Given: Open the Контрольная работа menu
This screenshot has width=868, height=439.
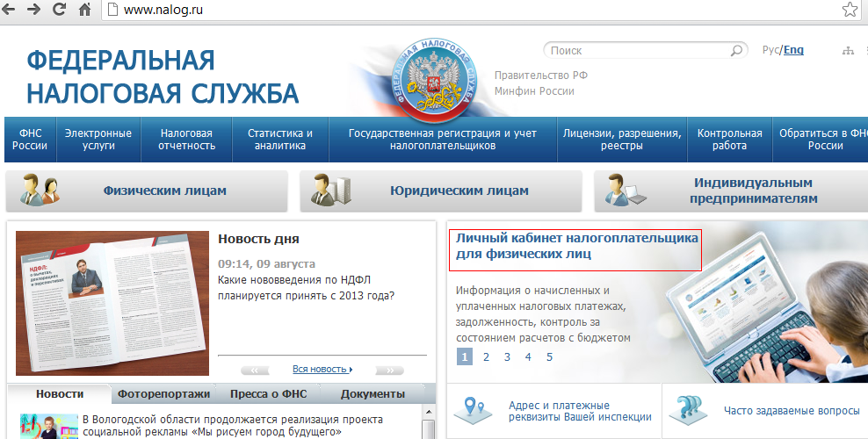Looking at the screenshot, I should point(729,140).
